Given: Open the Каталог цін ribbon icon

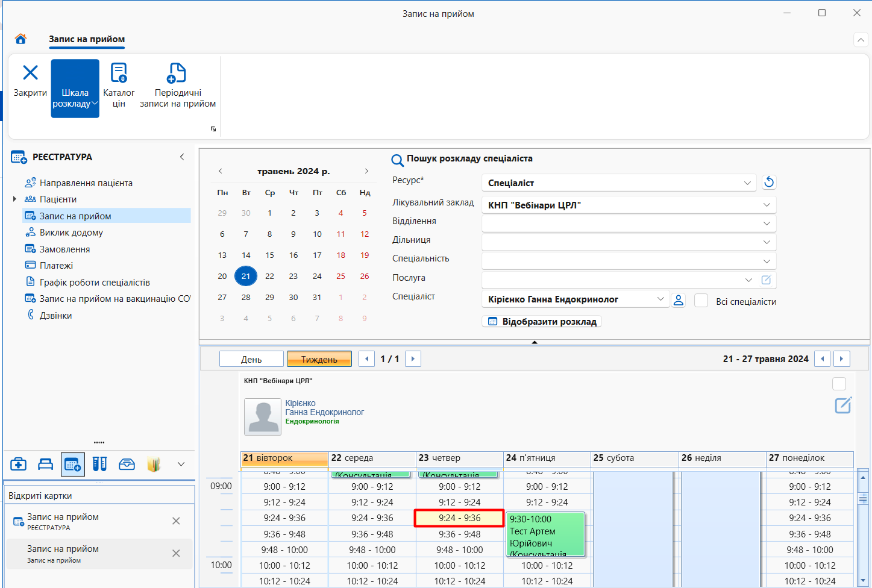Looking at the screenshot, I should 119,86.
